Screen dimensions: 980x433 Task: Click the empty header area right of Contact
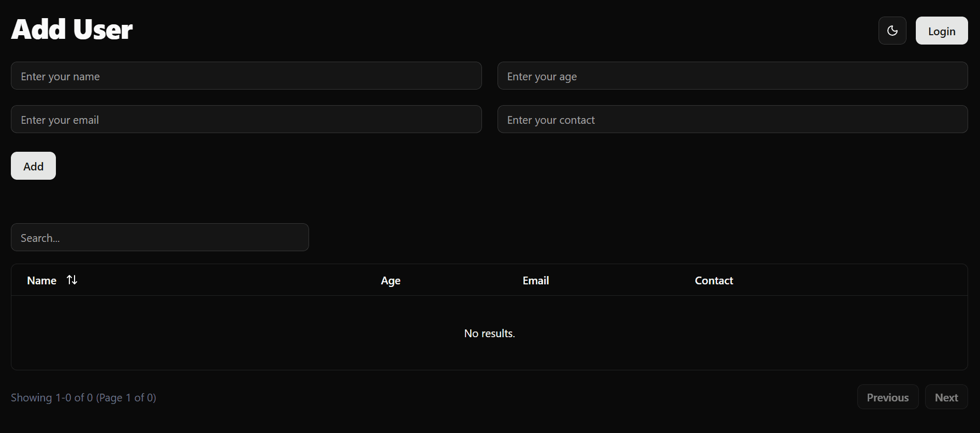point(854,281)
